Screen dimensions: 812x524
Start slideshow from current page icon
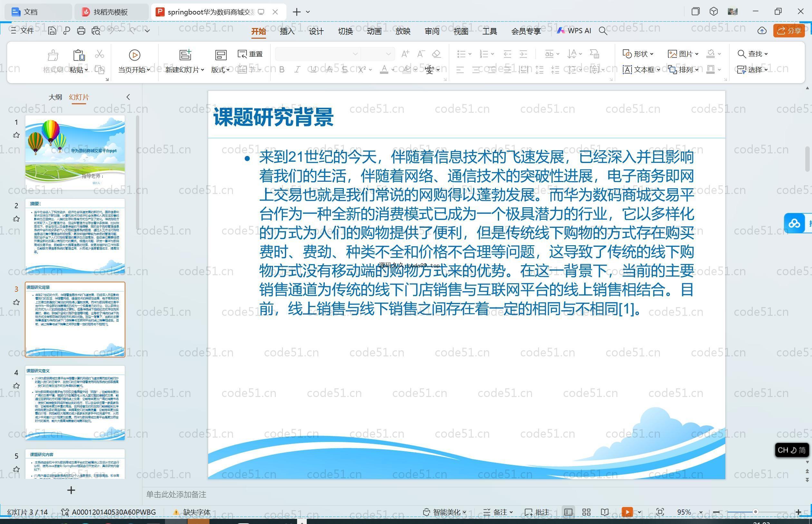pyautogui.click(x=134, y=55)
